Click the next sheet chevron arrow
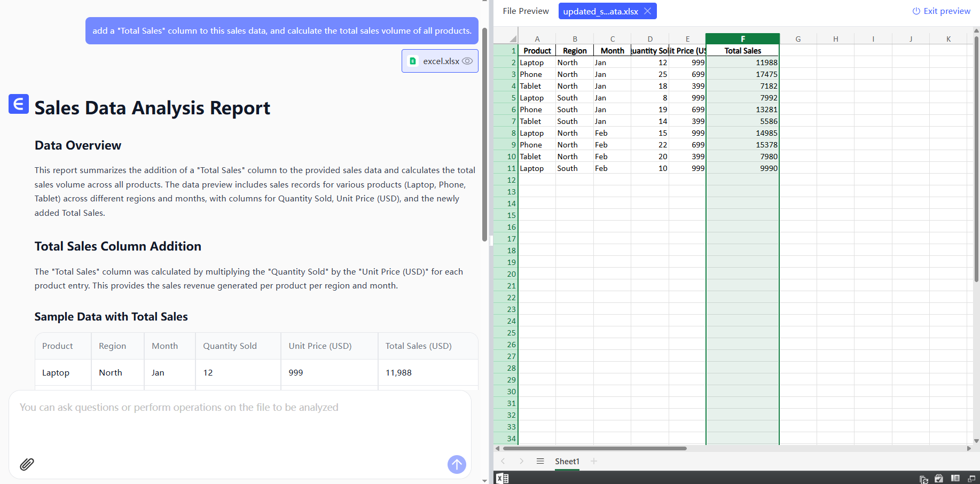Screen dimensions: 980x484 pyautogui.click(x=521, y=461)
